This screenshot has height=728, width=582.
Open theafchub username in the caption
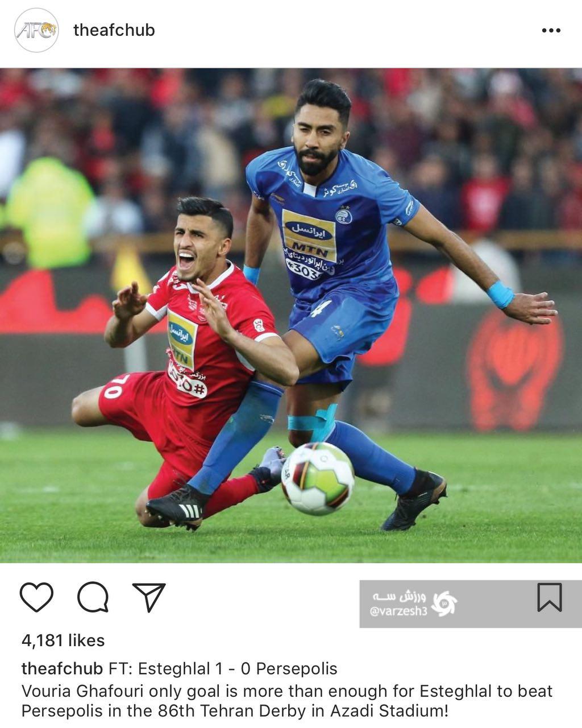pyautogui.click(x=62, y=669)
